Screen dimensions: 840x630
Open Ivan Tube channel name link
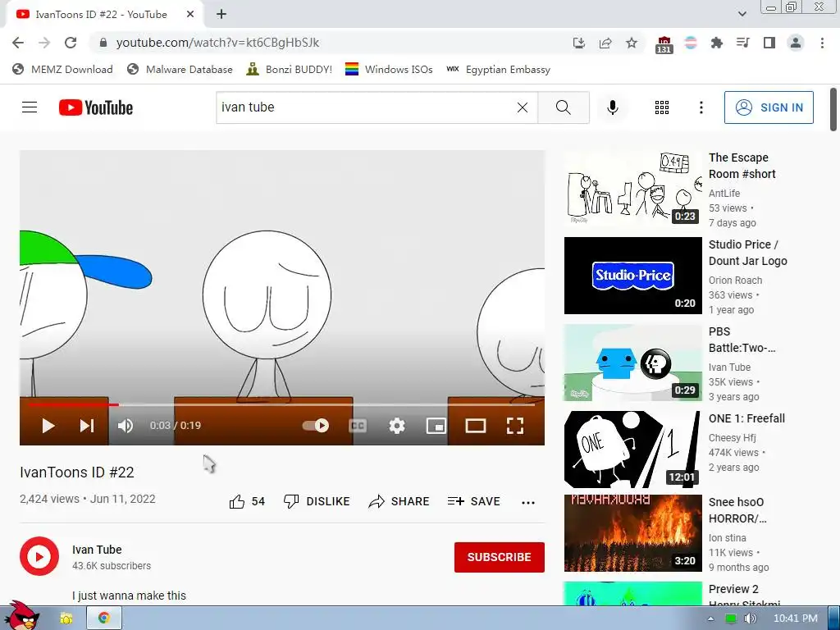pyautogui.click(x=97, y=550)
